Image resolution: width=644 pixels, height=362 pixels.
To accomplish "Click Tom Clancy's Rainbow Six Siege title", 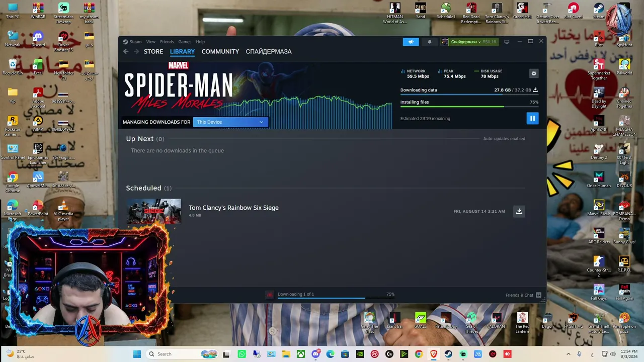I will pyautogui.click(x=233, y=208).
